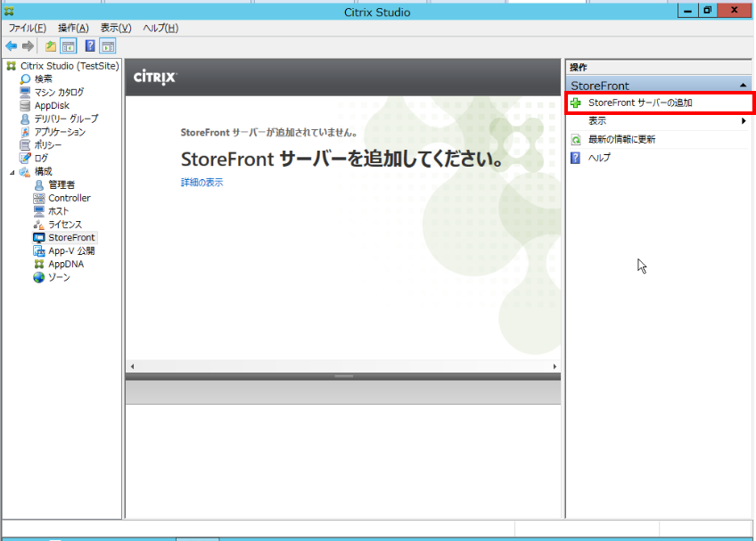Select the ゾーン node
Image resolution: width=756 pixels, height=541 pixels.
(60, 277)
